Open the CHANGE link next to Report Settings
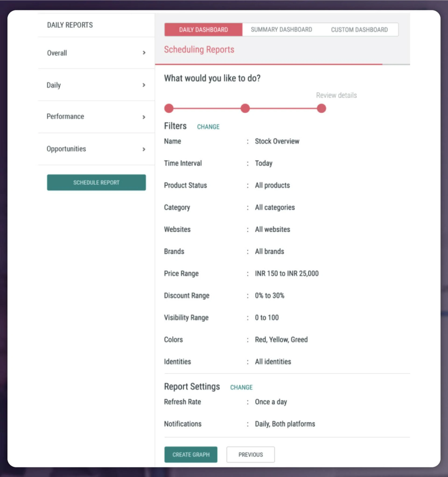 click(241, 387)
